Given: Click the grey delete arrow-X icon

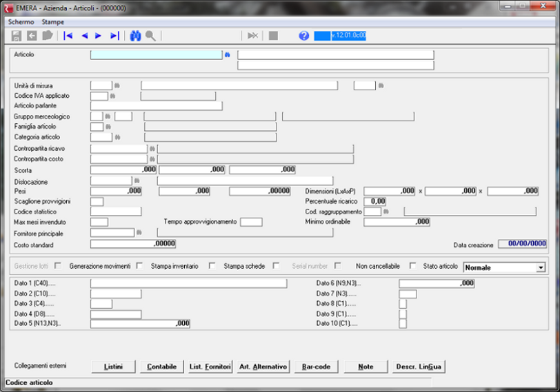Looking at the screenshot, I should (252, 36).
